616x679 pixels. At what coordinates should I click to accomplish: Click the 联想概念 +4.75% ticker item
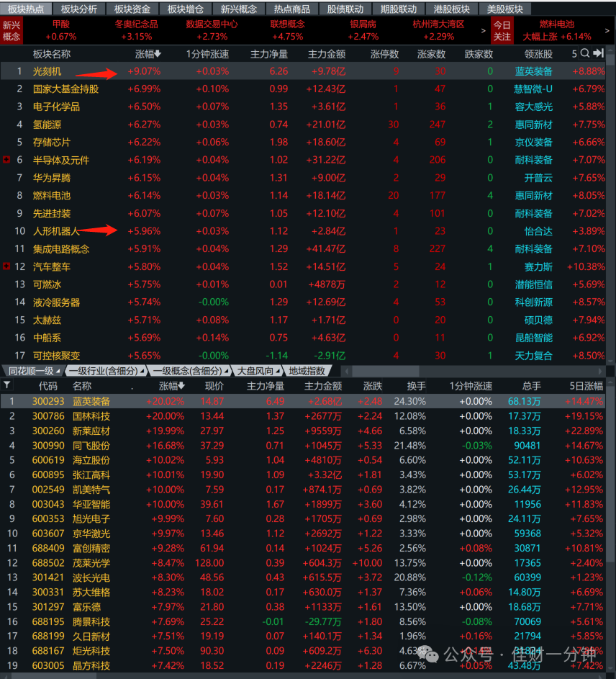point(287,30)
